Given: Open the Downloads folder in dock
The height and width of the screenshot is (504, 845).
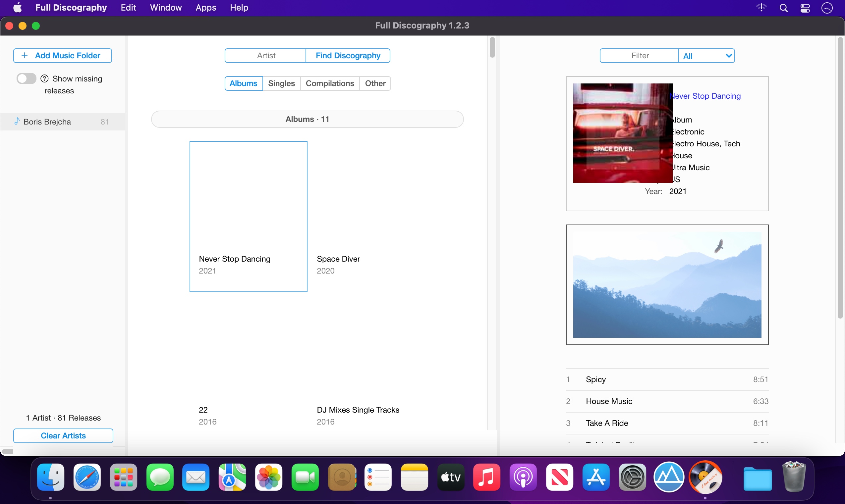Looking at the screenshot, I should point(757,478).
